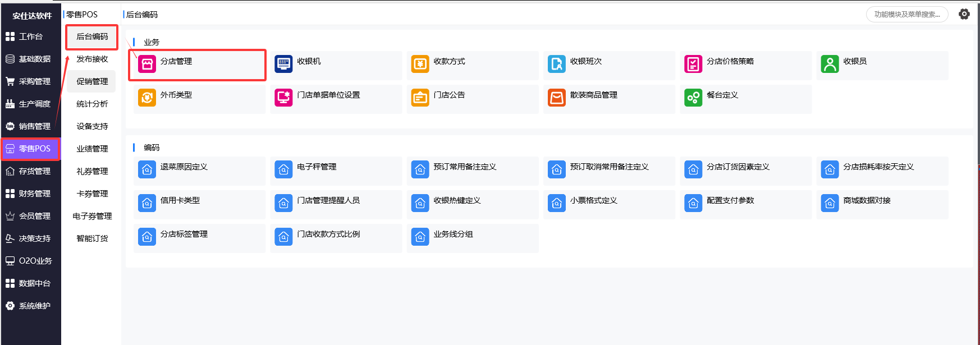The width and height of the screenshot is (980, 345).
Task: Click the 收银员 cashier person icon
Action: click(830, 65)
